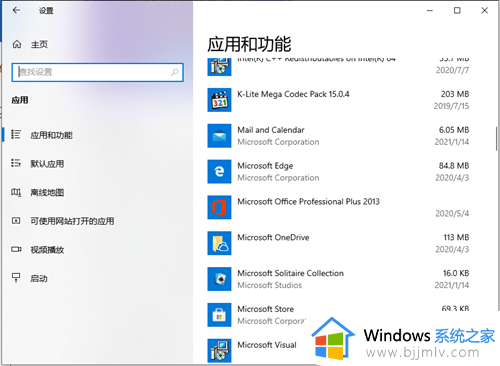Click the K-Lite Mega Codec Pack icon

pyautogui.click(x=219, y=100)
